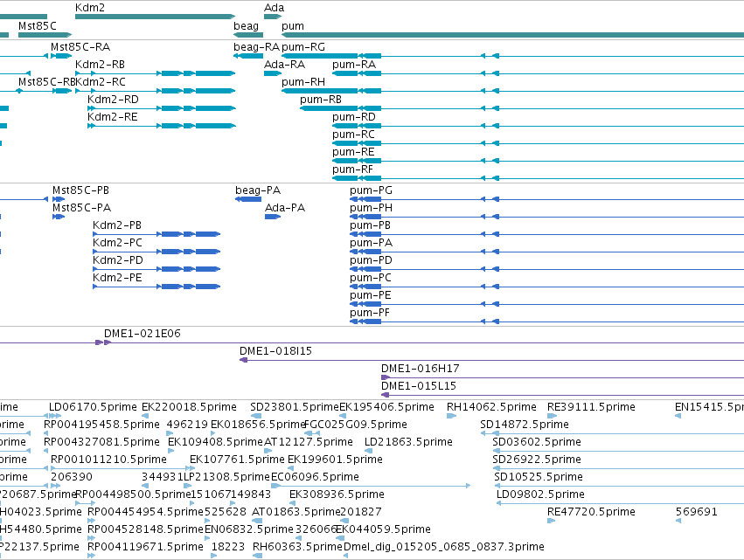Select pum-RF transcript label

coord(352,169)
